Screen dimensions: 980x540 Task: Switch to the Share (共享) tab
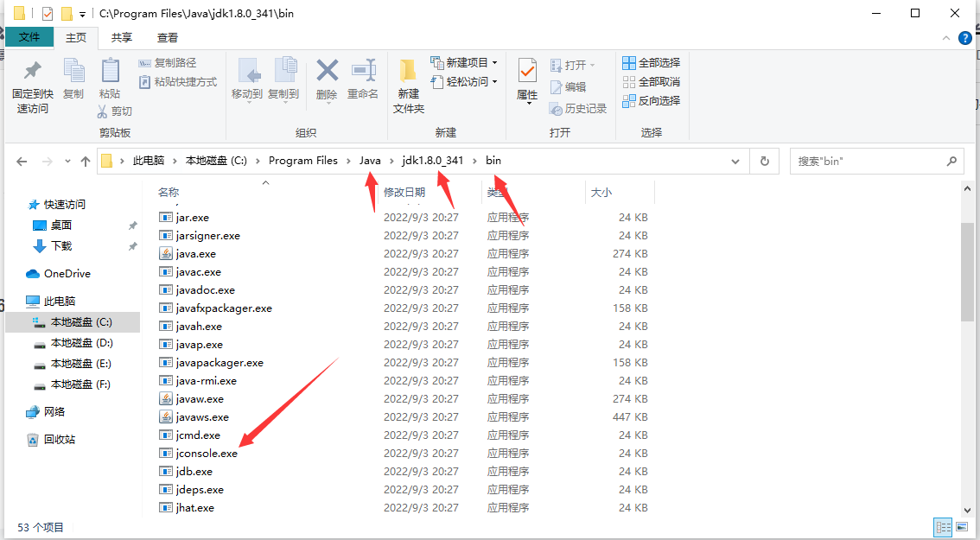(122, 38)
